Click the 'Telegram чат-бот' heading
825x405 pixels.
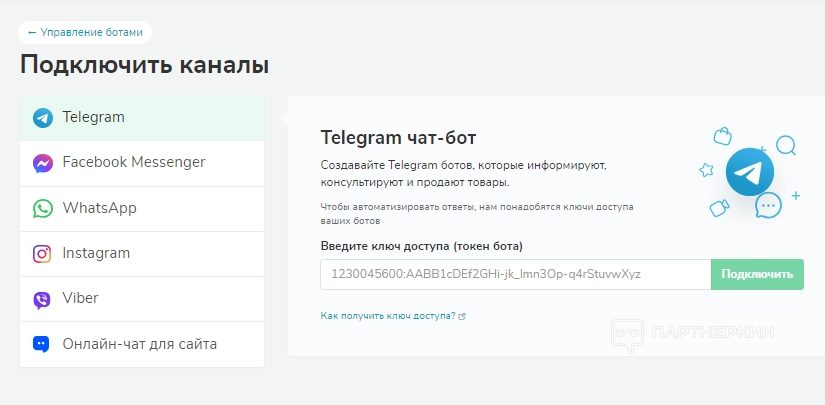click(398, 138)
